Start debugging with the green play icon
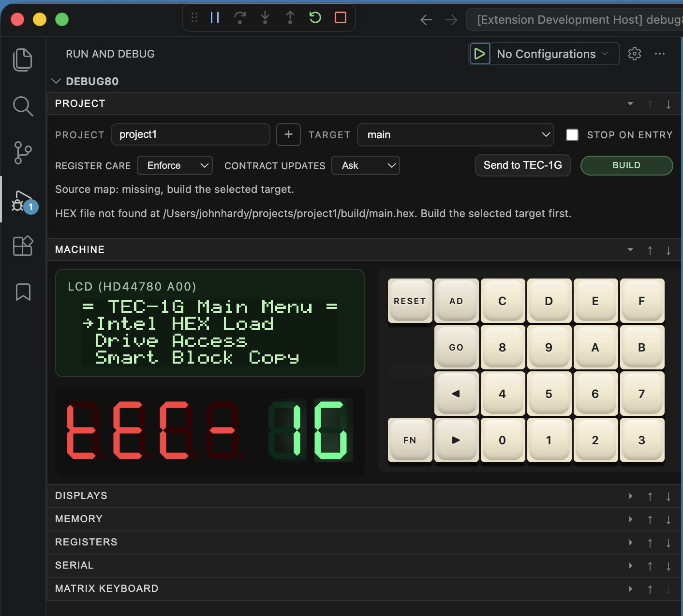The height and width of the screenshot is (616, 683). click(480, 54)
